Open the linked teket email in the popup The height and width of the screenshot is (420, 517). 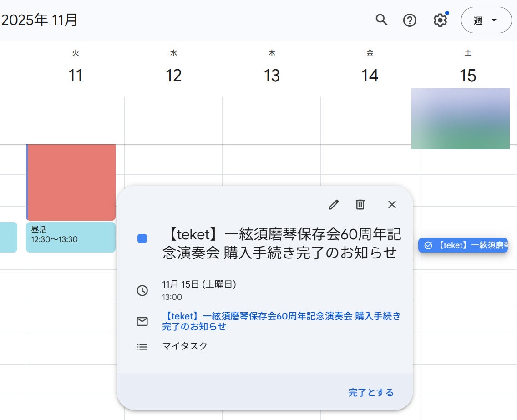pos(281,321)
